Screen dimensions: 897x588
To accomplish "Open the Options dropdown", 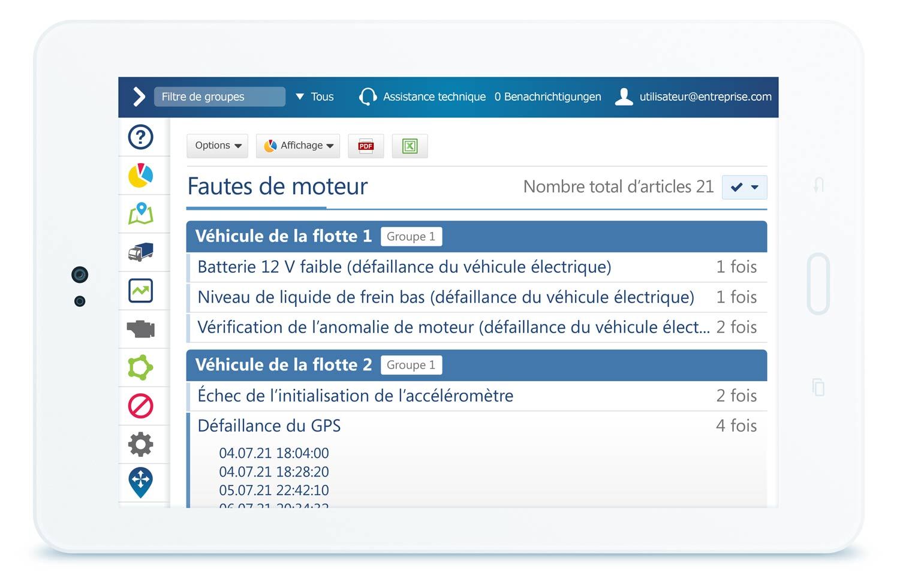I will click(217, 146).
